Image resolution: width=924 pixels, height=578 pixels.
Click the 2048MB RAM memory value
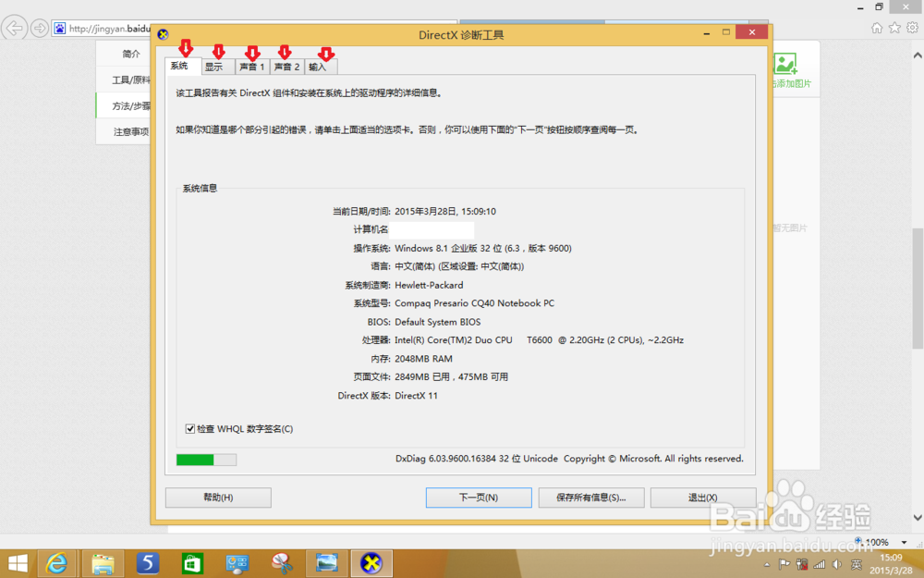[x=424, y=359]
